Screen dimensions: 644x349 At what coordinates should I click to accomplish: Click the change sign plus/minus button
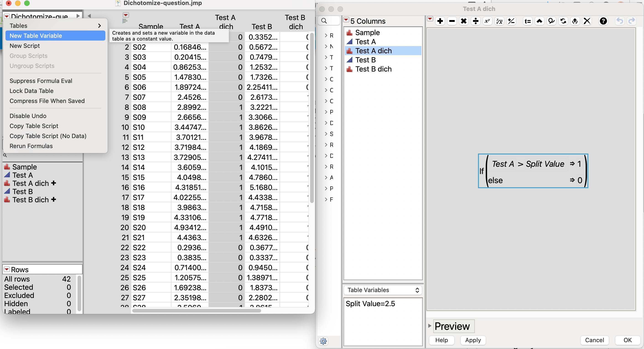511,21
